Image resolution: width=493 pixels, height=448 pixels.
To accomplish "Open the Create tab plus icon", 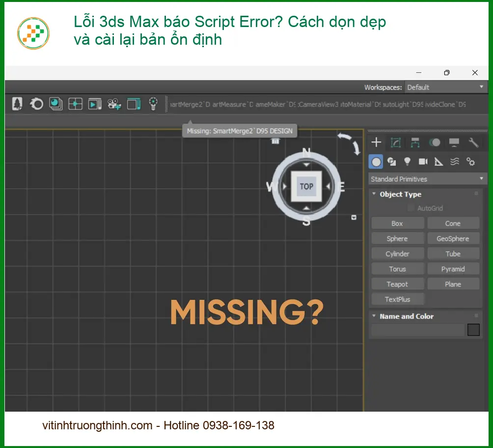I will [x=376, y=142].
